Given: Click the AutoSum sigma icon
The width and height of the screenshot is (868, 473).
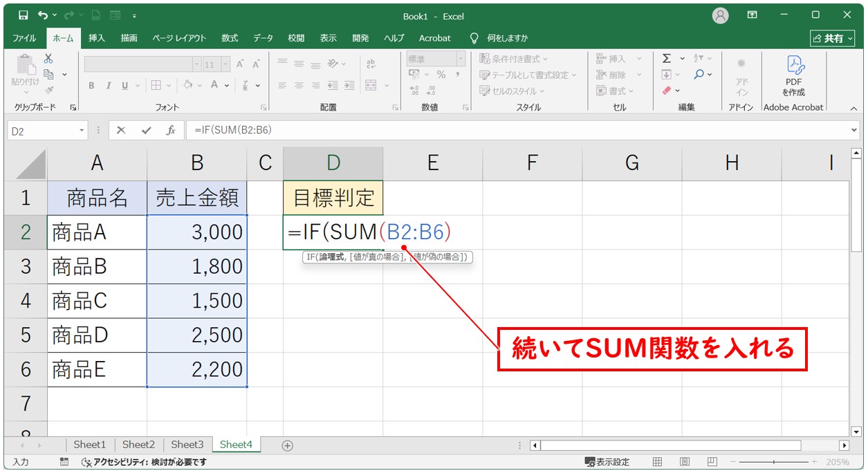Looking at the screenshot, I should click(x=667, y=59).
